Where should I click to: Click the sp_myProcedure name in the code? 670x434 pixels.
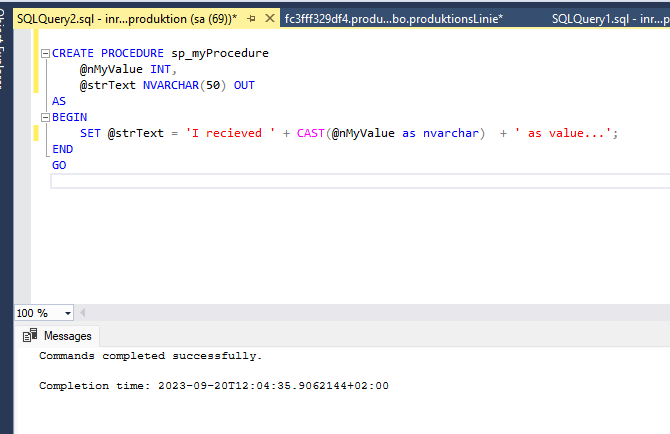tap(219, 53)
